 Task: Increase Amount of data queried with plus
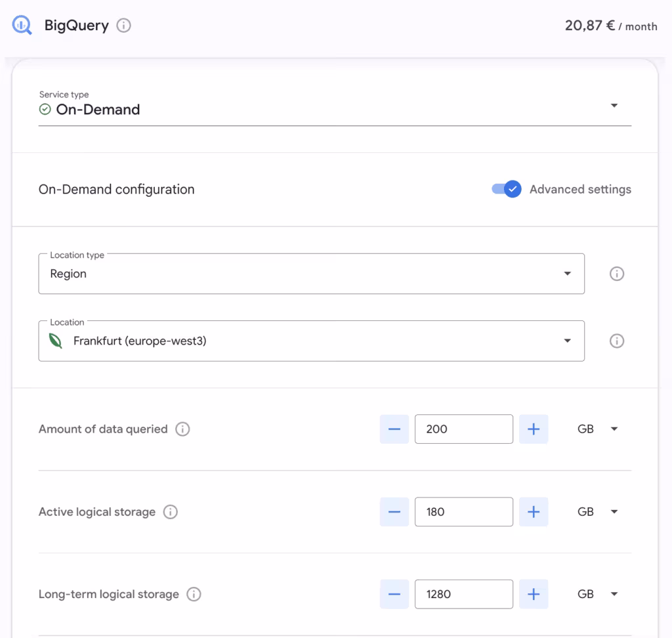pos(534,429)
